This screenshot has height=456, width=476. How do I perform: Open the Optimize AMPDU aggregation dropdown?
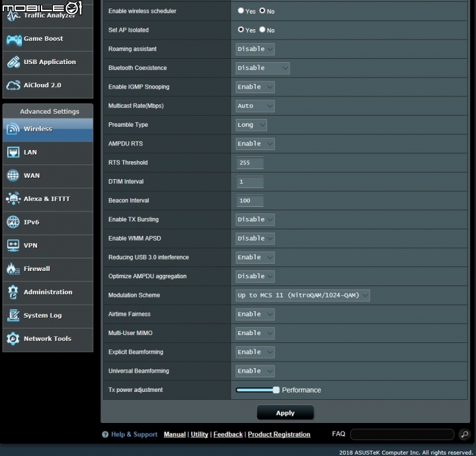pyautogui.click(x=255, y=276)
